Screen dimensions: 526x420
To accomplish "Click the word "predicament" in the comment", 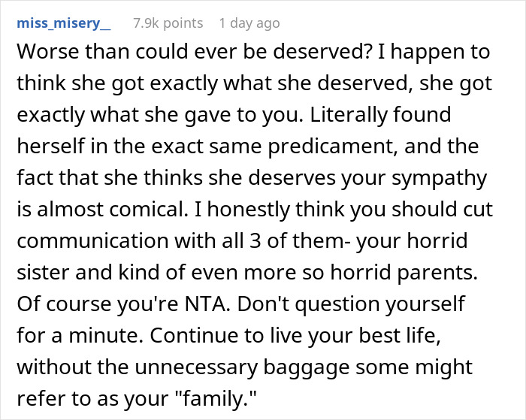I will coord(301,148).
